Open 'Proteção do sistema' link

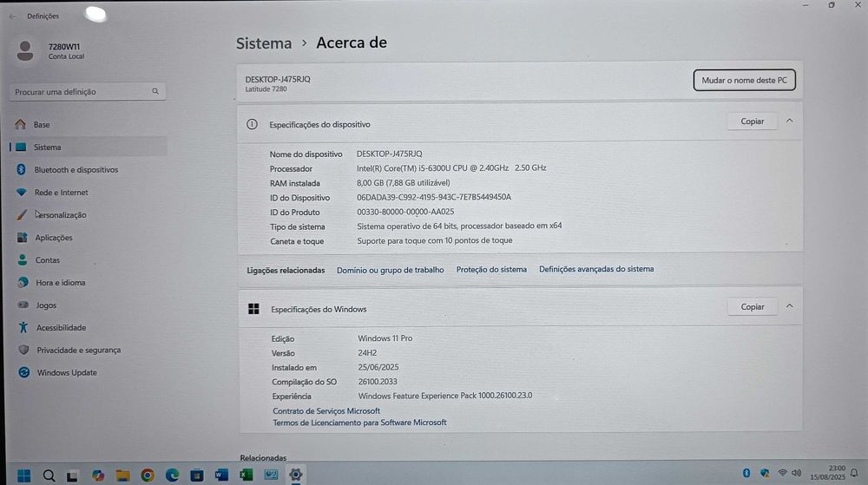[x=491, y=269]
